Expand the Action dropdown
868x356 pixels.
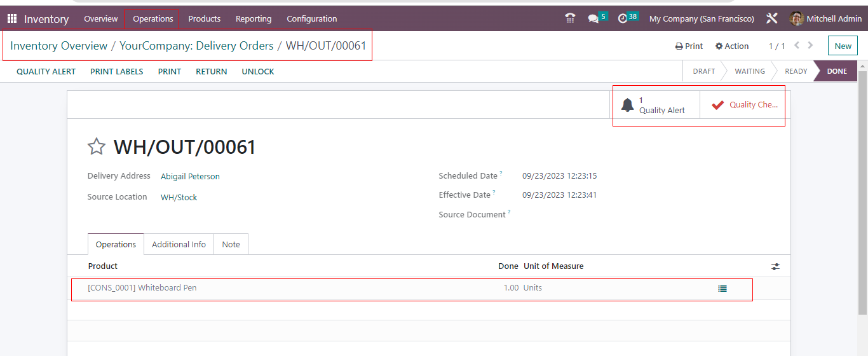pyautogui.click(x=732, y=46)
